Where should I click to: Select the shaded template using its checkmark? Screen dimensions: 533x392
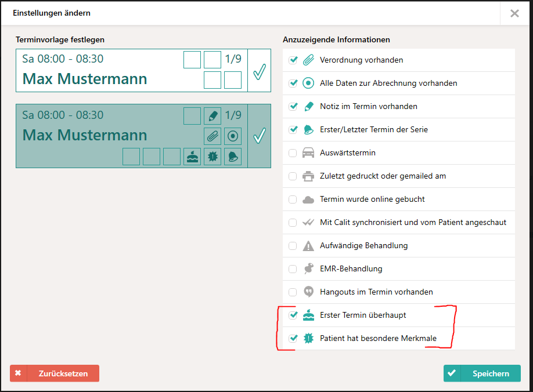(x=260, y=136)
